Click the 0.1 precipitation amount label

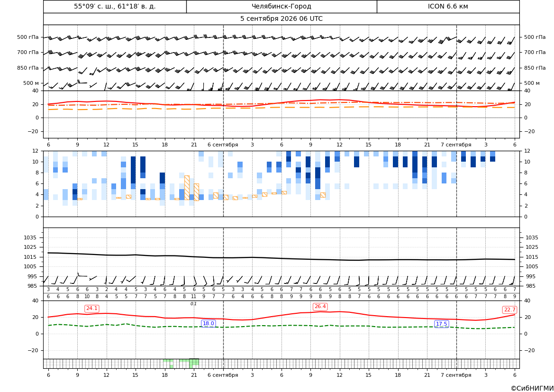194,304
